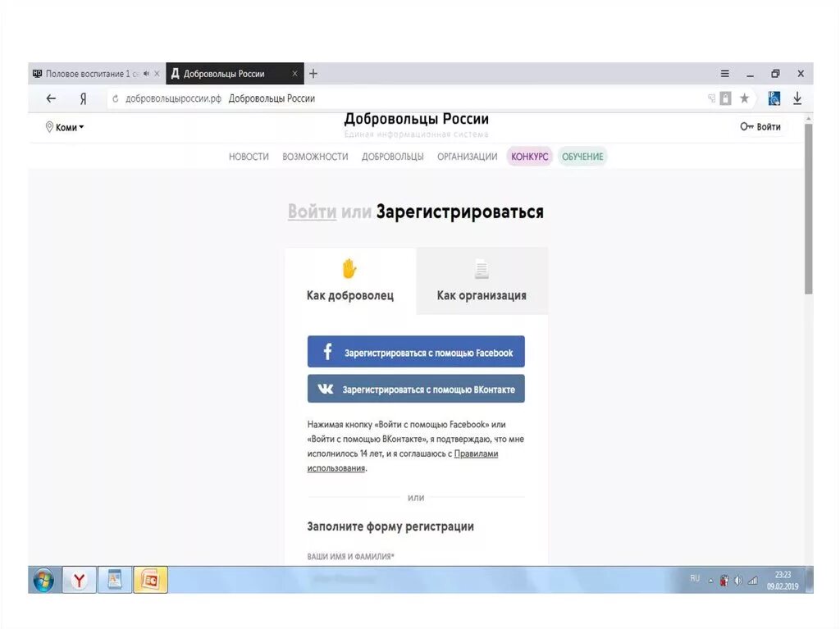840x629 pixels.
Task: Open the Windows Start menu
Action: pos(43,581)
